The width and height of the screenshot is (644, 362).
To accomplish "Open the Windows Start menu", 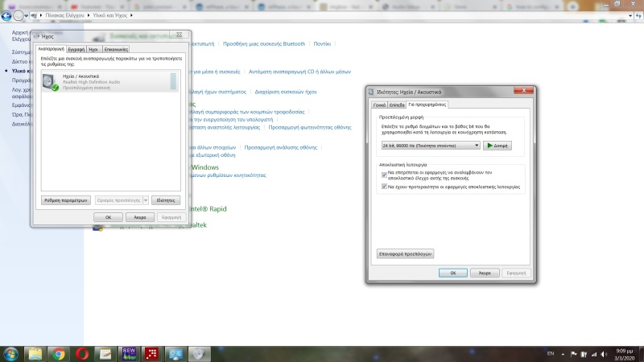I will (10, 354).
